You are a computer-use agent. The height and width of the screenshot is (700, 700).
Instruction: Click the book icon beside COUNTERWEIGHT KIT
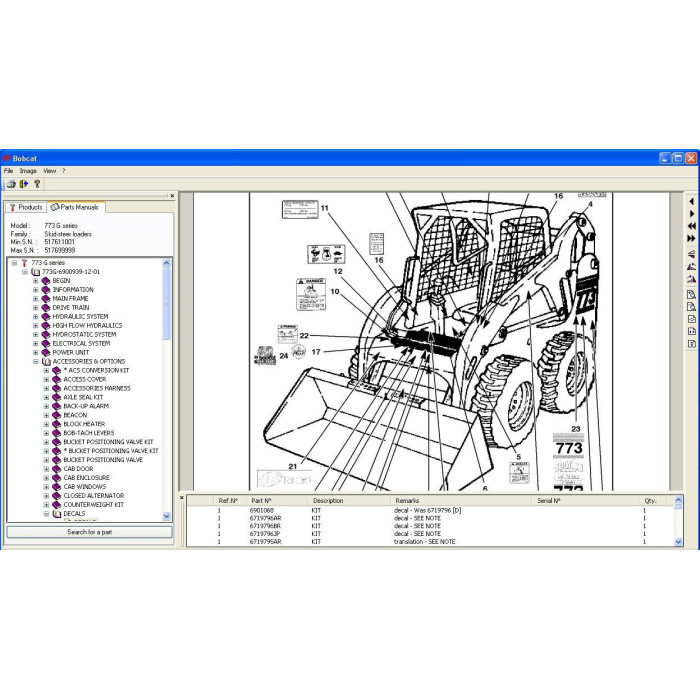(56, 504)
